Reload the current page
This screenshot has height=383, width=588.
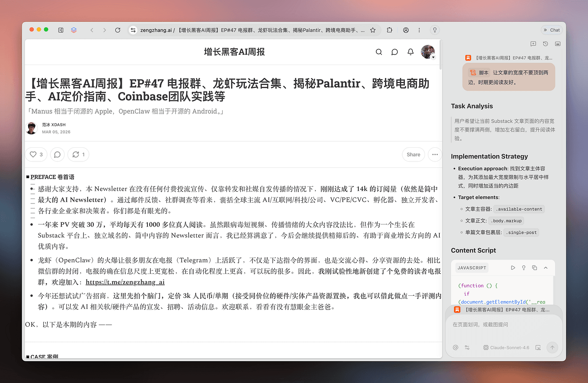[118, 30]
